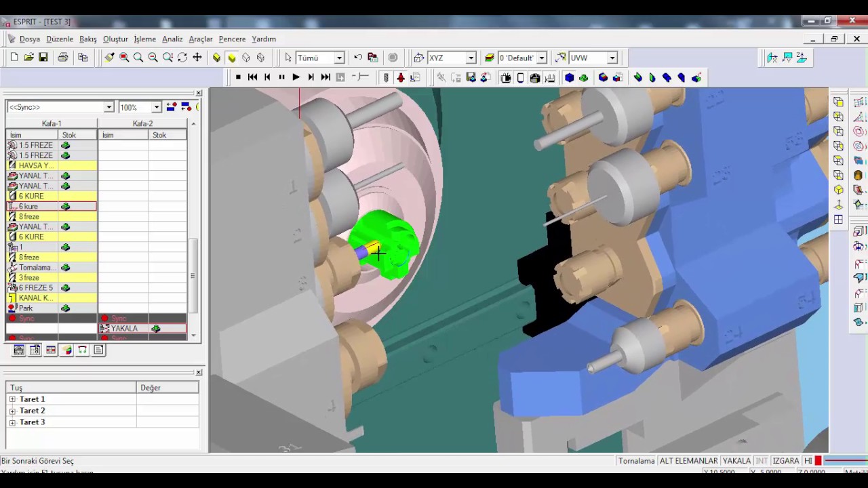The image size is (868, 488).
Task: Open the Yardım menu
Action: pos(264,39)
